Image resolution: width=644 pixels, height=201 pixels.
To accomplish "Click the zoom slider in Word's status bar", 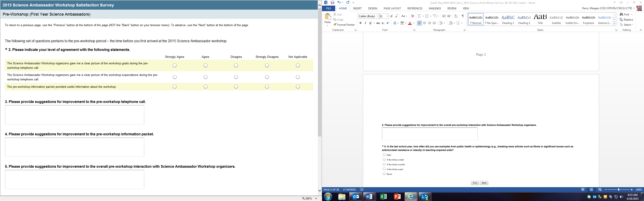I will click(619, 190).
